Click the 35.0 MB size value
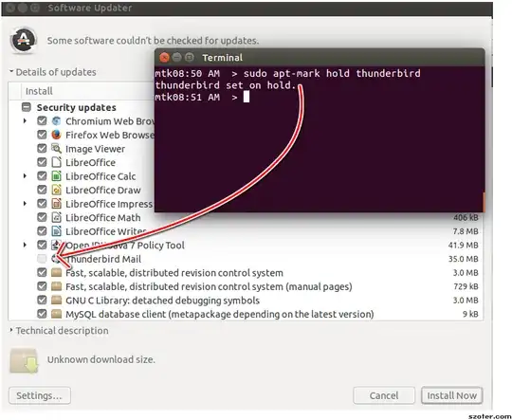 (x=463, y=259)
